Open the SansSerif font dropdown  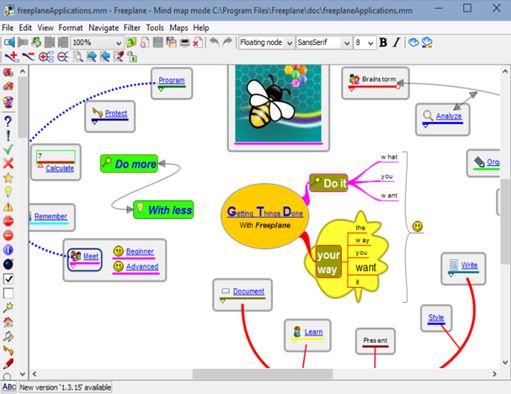tap(323, 43)
